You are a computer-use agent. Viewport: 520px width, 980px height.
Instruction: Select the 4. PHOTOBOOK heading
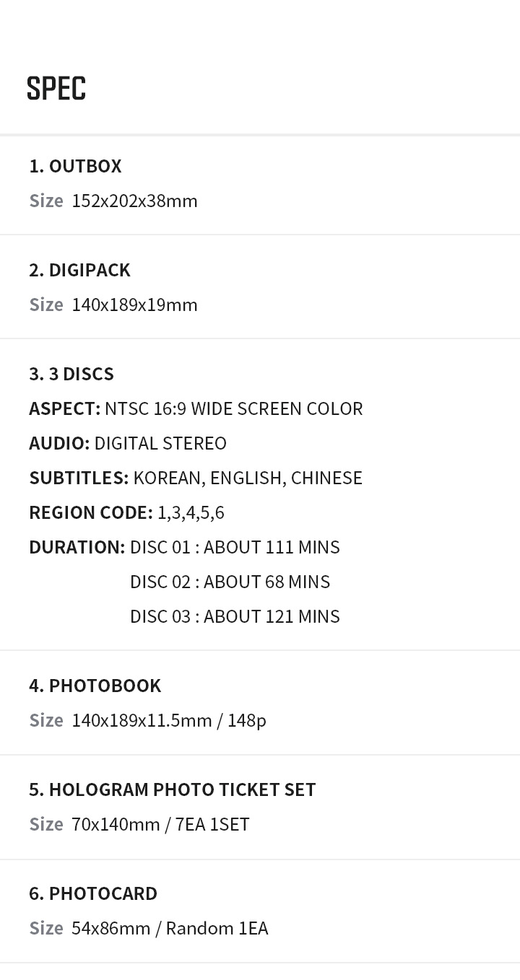coord(95,686)
